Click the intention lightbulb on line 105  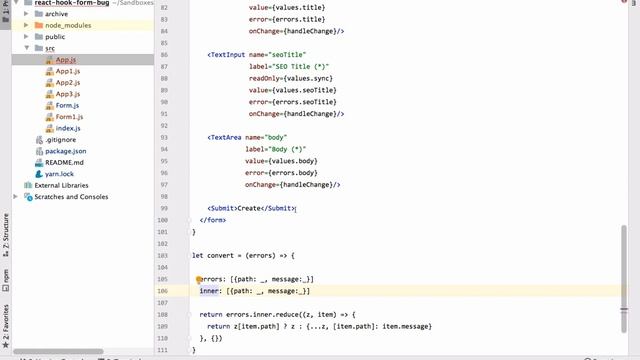pyautogui.click(x=198, y=280)
